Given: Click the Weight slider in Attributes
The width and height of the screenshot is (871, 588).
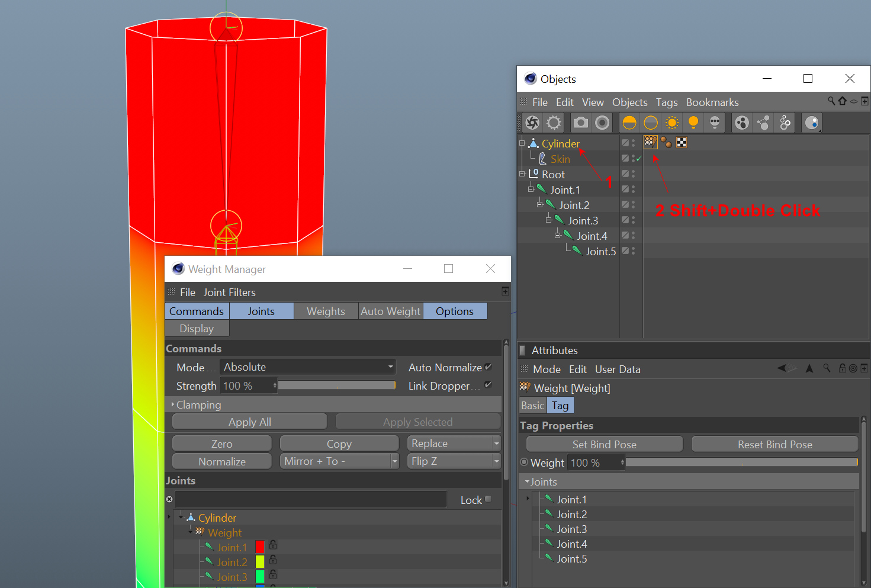Looking at the screenshot, I should 742,462.
